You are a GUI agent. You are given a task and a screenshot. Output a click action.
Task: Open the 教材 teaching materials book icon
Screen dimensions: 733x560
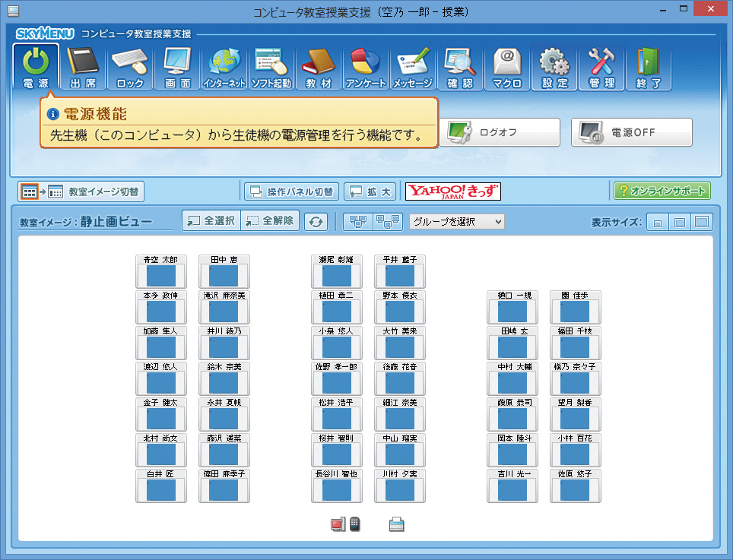[319, 68]
